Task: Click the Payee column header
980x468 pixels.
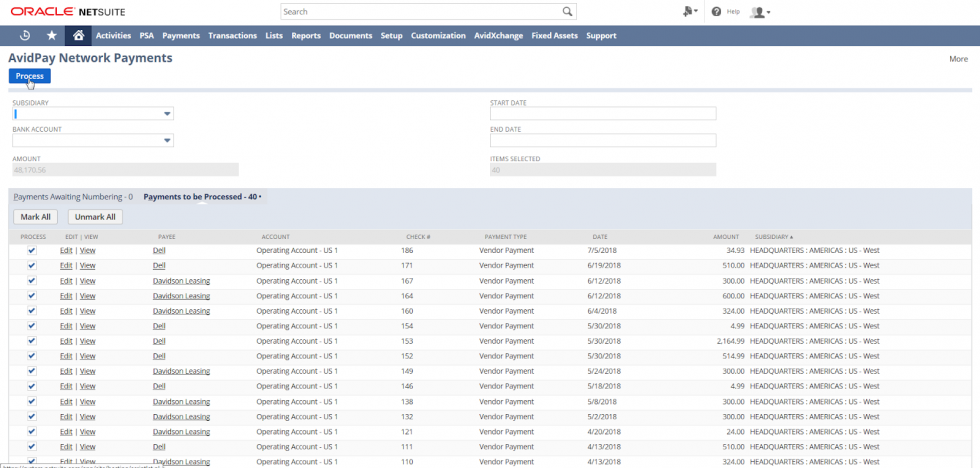Action: [x=167, y=237]
